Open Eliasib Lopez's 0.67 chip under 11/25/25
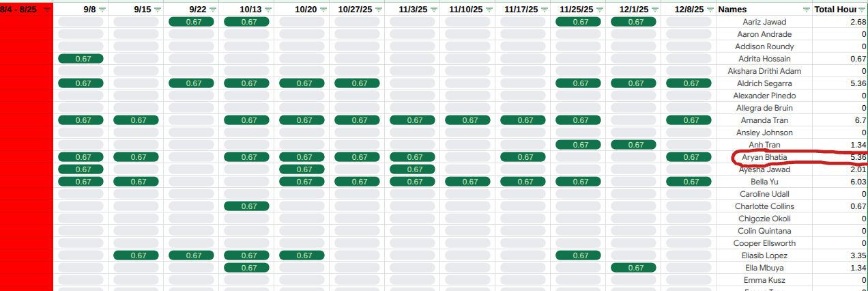868x291 pixels. 578,255
